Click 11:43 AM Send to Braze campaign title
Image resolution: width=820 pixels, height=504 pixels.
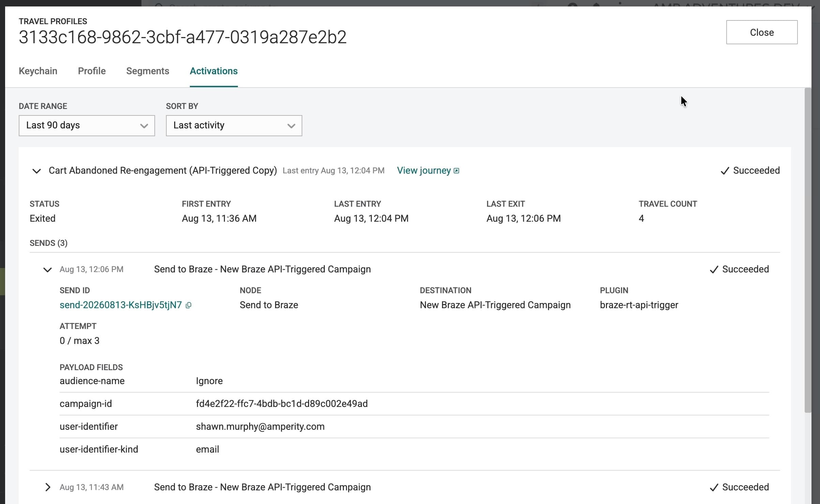[262, 487]
